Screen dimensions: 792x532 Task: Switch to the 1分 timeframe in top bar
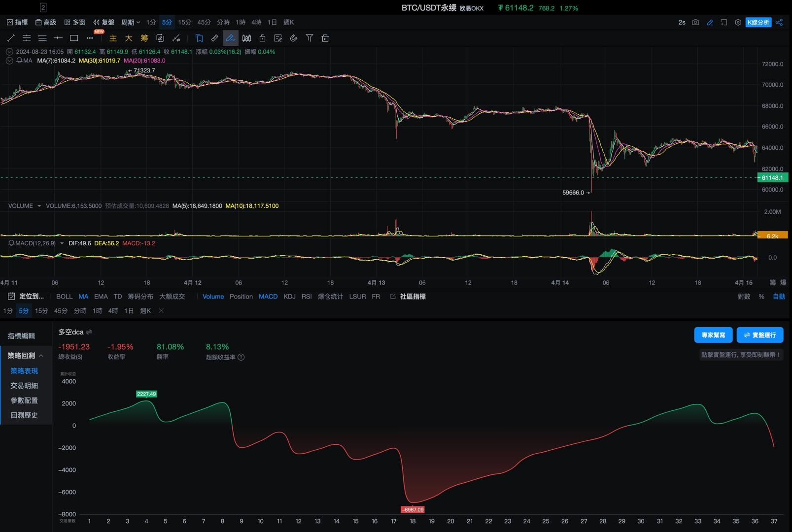pyautogui.click(x=151, y=22)
